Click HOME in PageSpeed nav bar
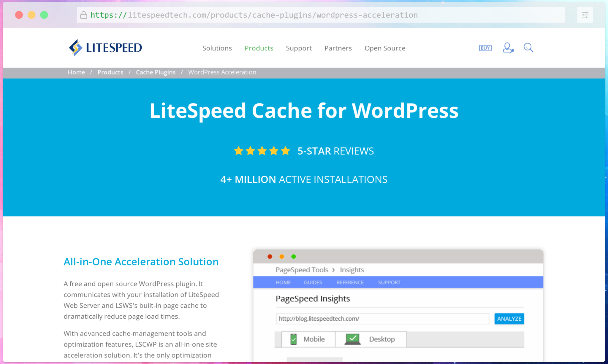This screenshot has height=364, width=608. (283, 282)
